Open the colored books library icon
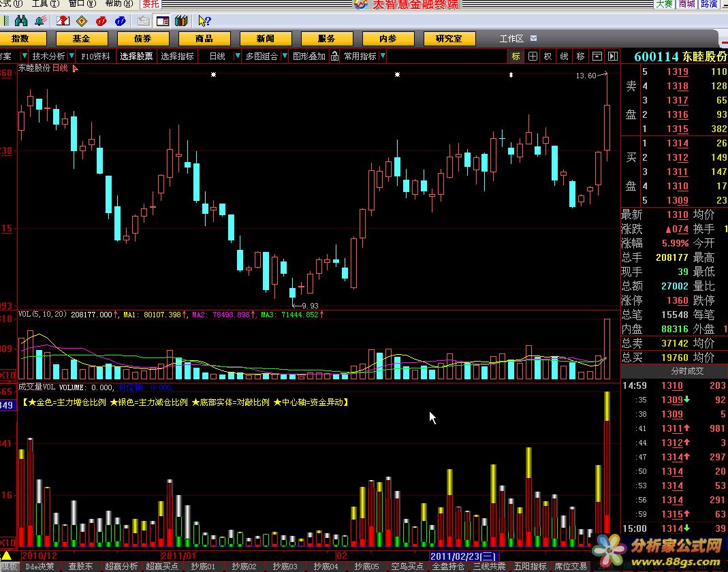This screenshot has width=728, height=572. pos(182,20)
